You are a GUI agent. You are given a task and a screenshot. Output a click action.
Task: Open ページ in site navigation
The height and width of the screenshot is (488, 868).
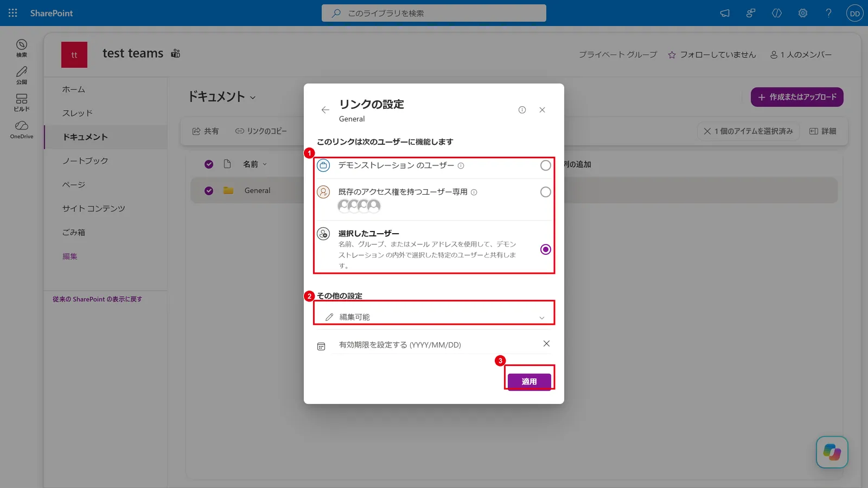coord(74,185)
